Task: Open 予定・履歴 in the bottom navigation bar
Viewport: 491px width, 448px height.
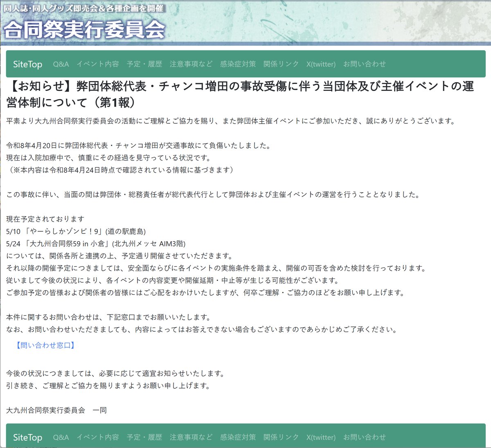Action: pos(144,437)
